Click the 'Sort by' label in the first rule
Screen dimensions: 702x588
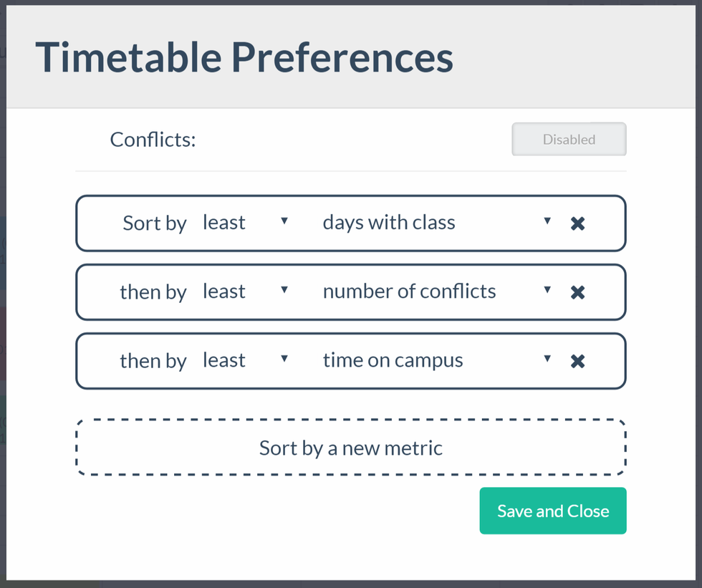(x=154, y=223)
